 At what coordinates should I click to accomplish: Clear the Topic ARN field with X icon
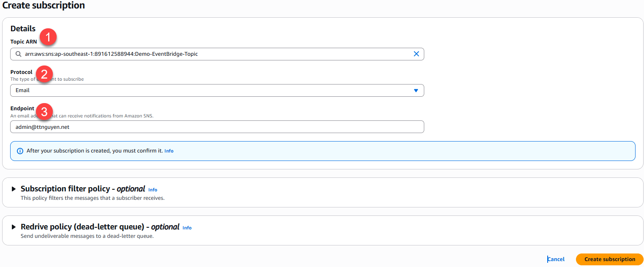coord(416,54)
